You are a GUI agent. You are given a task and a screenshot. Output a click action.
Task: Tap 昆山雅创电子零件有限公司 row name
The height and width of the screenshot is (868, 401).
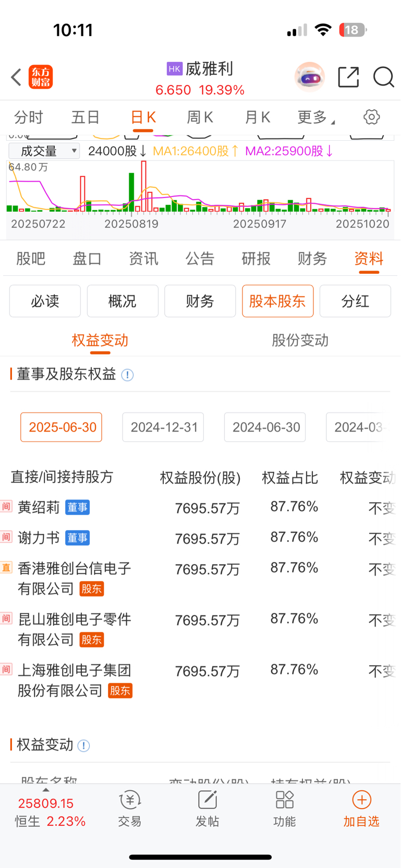tap(74, 629)
